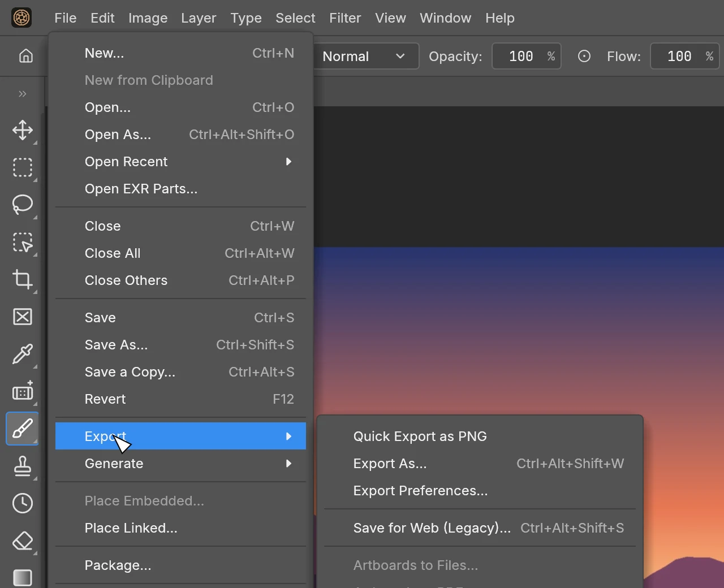This screenshot has height=588, width=724.
Task: Click the Home icon button
Action: click(26, 56)
